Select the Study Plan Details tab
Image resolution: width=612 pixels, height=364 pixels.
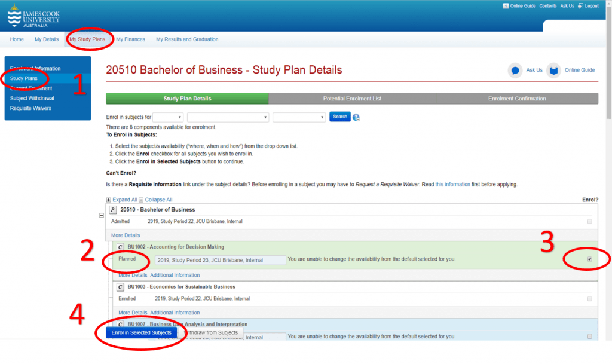pyautogui.click(x=187, y=99)
